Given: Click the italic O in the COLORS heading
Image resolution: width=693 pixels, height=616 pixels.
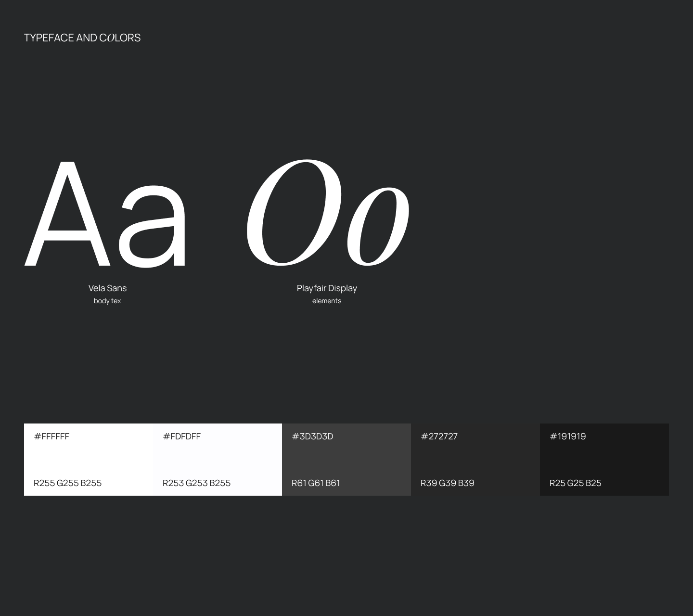Looking at the screenshot, I should tap(111, 38).
